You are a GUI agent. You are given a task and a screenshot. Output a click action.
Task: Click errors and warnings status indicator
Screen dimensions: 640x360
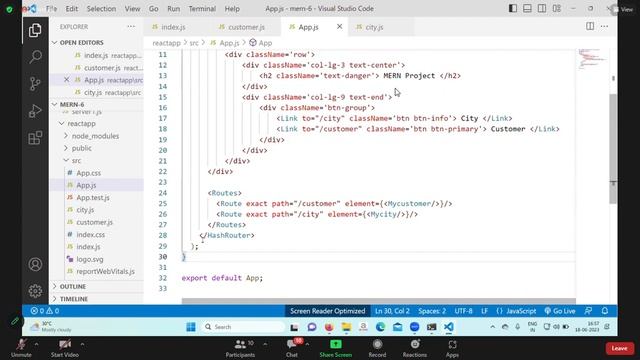click(x=45, y=311)
